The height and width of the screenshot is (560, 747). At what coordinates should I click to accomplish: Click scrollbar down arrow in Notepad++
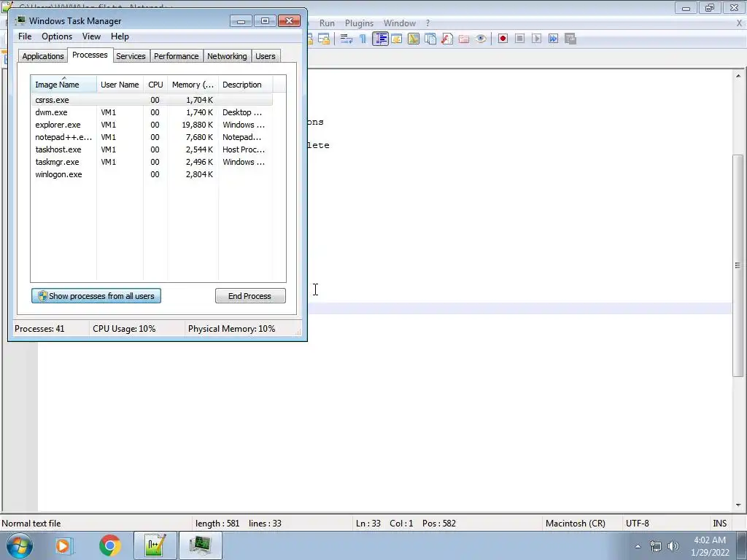tap(738, 505)
